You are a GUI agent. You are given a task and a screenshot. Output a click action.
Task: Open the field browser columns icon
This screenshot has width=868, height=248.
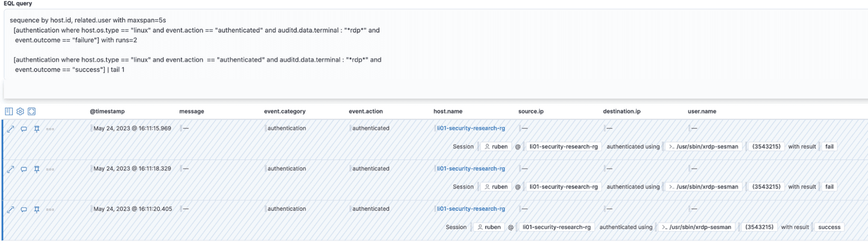[9, 111]
